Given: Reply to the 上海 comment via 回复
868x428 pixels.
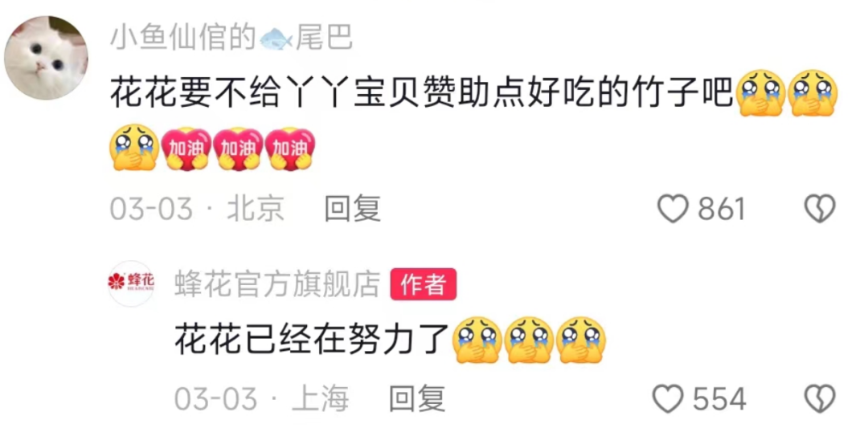Looking at the screenshot, I should [x=417, y=399].
